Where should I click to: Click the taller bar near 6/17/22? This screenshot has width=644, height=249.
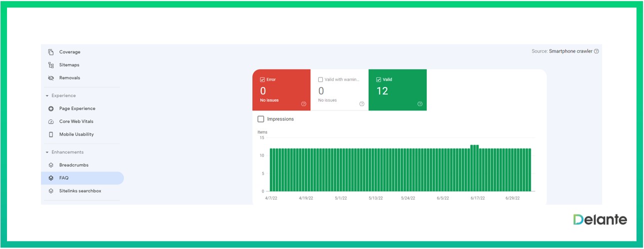474,168
